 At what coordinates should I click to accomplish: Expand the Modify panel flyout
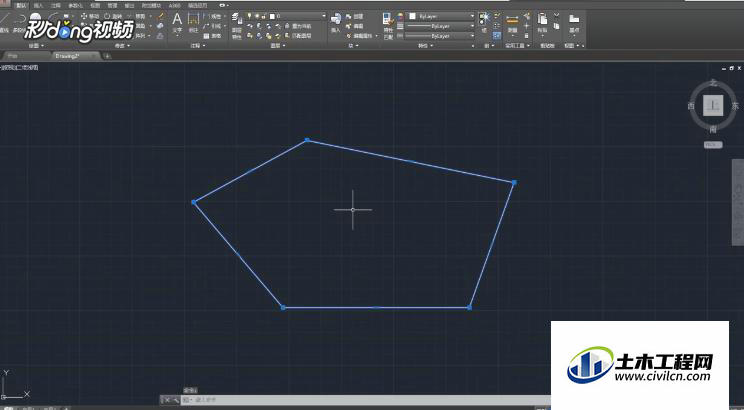point(121,46)
